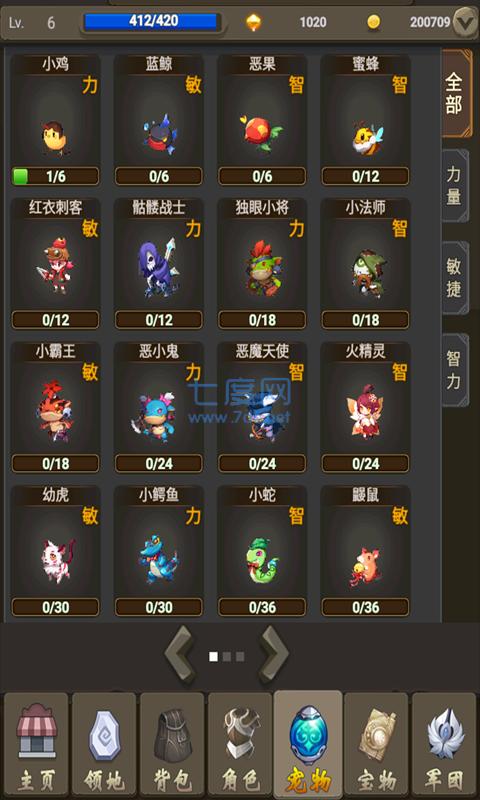Switch to the 智力 intelligence tab

[454, 370]
